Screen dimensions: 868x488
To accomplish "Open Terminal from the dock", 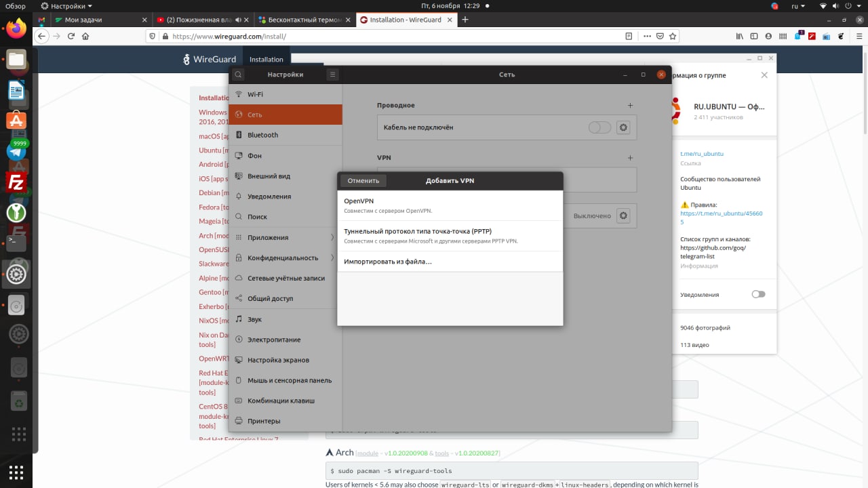I will tap(16, 242).
